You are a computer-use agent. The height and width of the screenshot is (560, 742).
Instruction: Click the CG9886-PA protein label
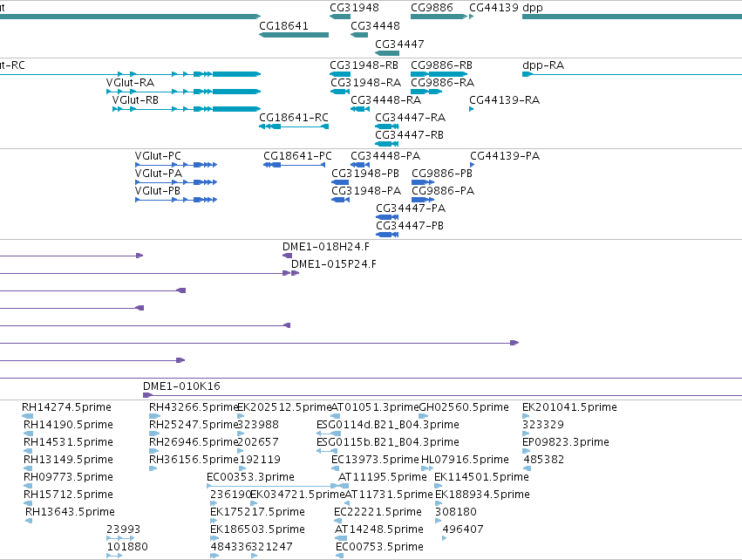coord(443,191)
